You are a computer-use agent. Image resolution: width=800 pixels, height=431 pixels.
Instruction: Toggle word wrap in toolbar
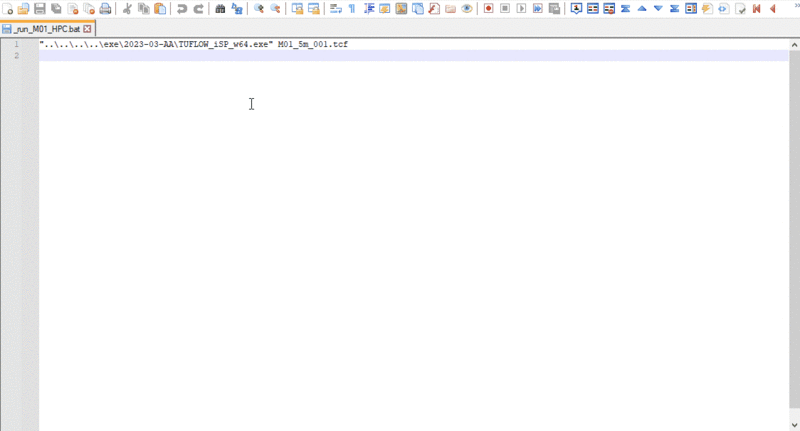(335, 9)
